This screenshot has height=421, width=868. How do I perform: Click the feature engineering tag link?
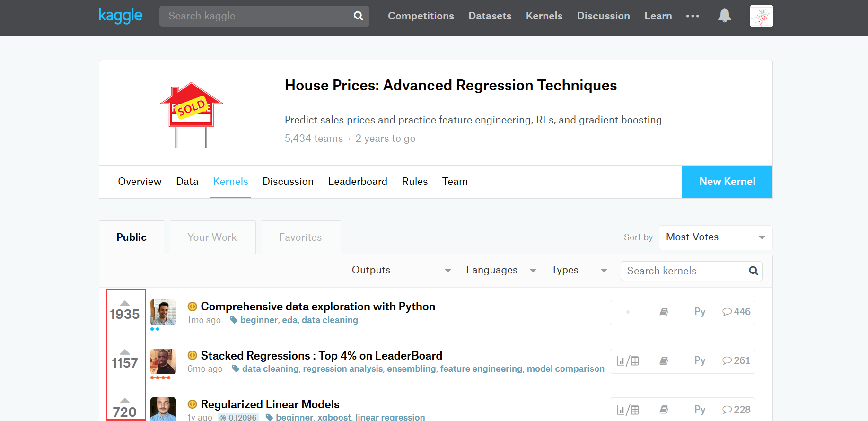[481, 369]
